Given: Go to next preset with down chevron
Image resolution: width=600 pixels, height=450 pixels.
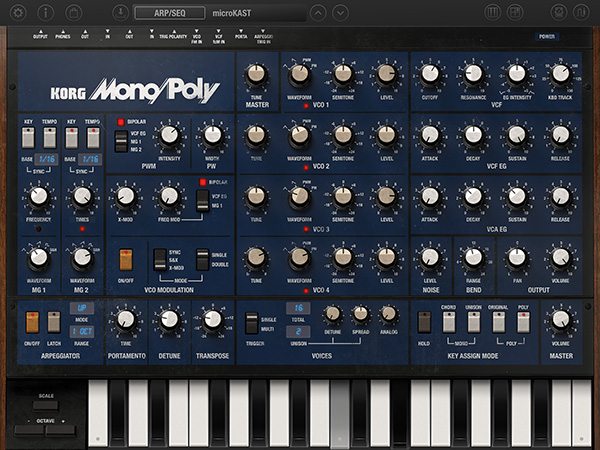Looking at the screenshot, I should pyautogui.click(x=340, y=13).
